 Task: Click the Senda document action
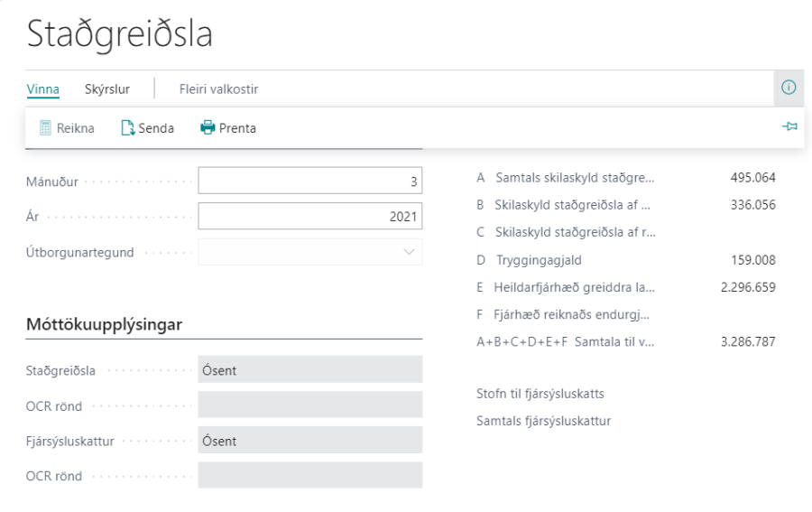click(x=147, y=128)
